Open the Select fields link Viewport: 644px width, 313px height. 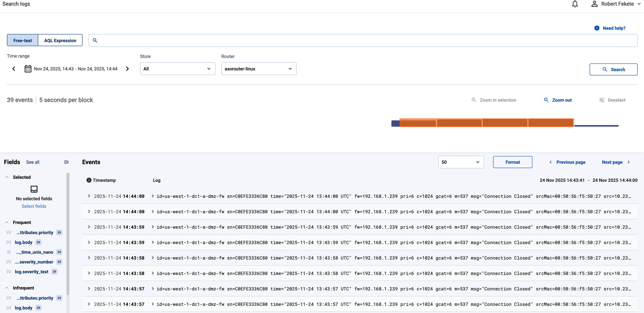[34, 206]
